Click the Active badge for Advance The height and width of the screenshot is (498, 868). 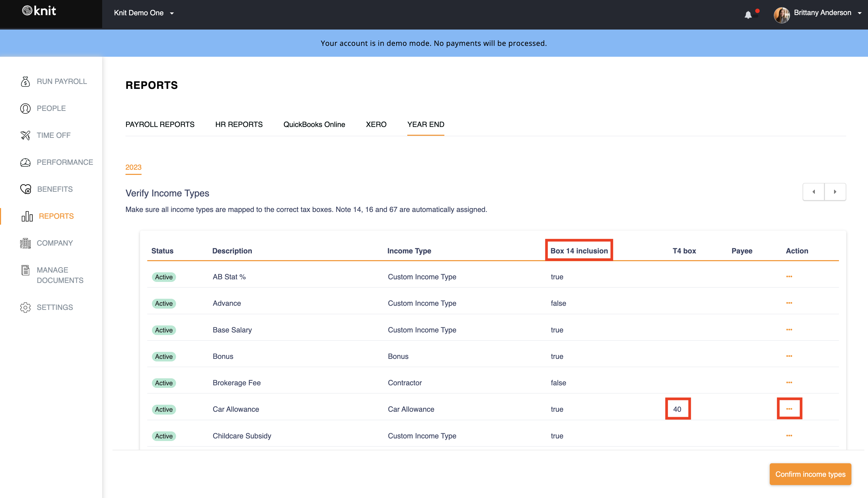pyautogui.click(x=164, y=303)
